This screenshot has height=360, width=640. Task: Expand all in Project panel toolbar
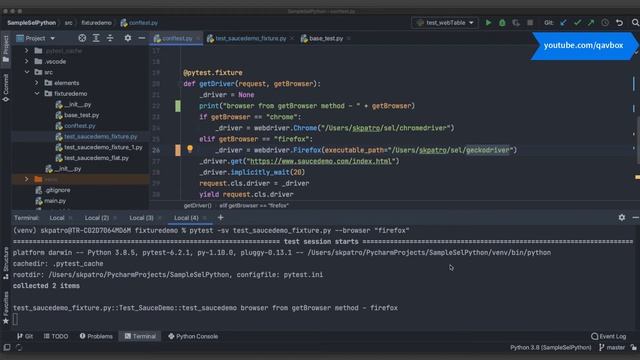96,38
